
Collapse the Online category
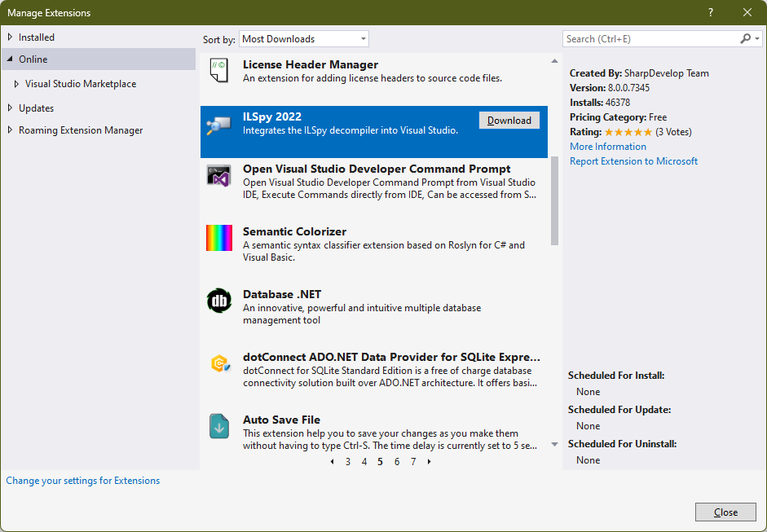click(11, 59)
